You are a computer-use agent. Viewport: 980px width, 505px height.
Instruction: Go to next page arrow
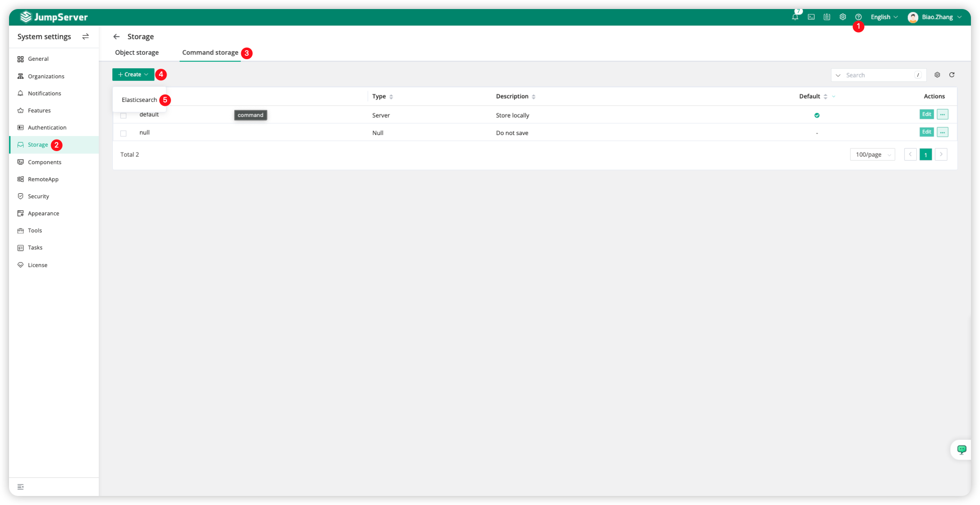point(941,155)
